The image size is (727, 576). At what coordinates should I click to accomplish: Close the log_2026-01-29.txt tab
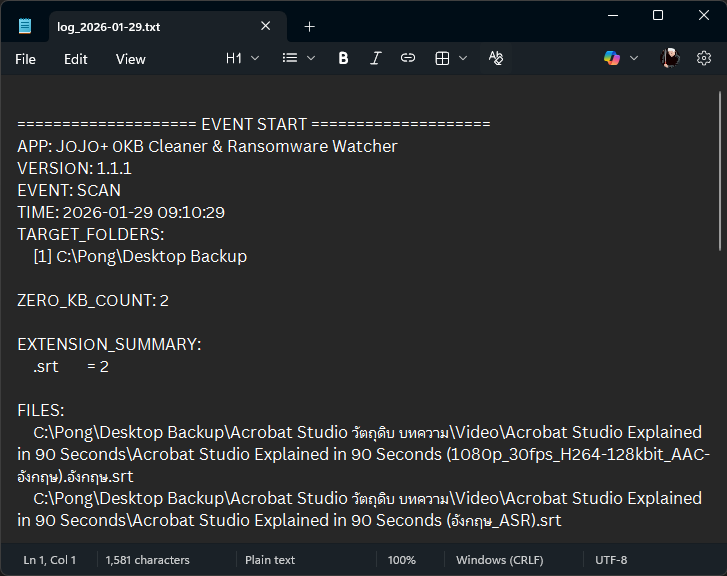pos(266,26)
